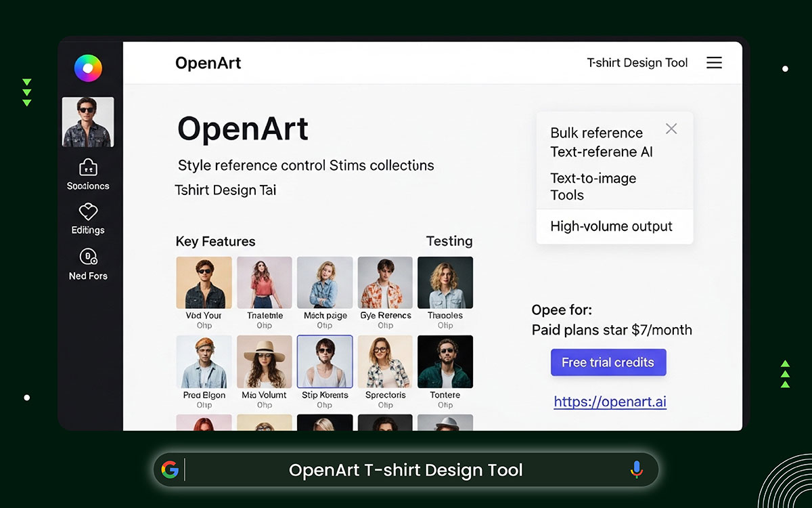This screenshot has height=508, width=812.
Task: Select the T-shirt Design Tool menu item
Action: point(637,62)
